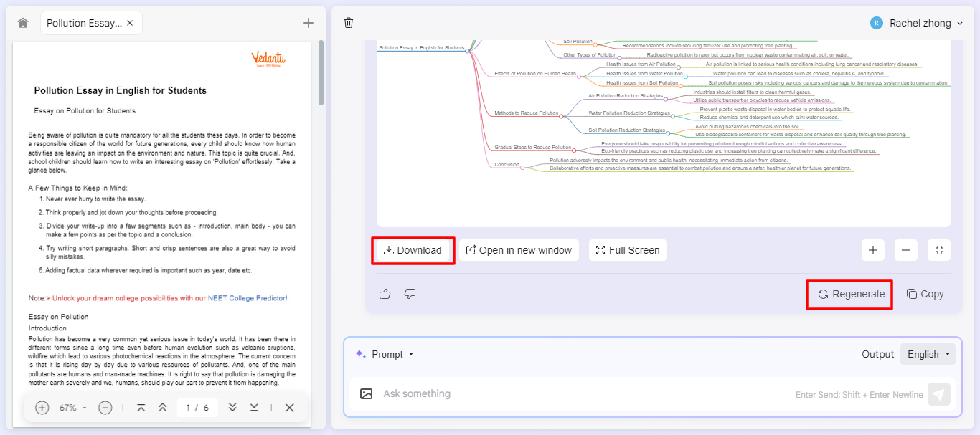The image size is (980, 435).
Task: Click the home icon
Action: click(x=23, y=23)
